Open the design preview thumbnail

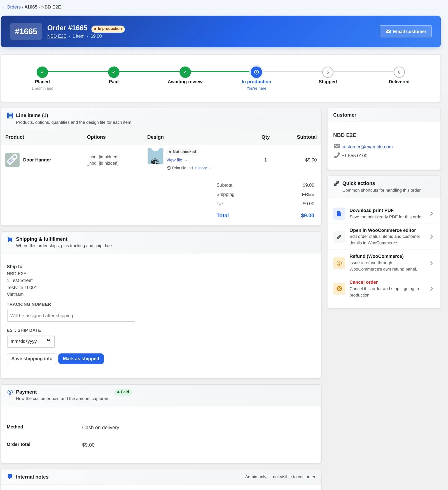tap(155, 156)
